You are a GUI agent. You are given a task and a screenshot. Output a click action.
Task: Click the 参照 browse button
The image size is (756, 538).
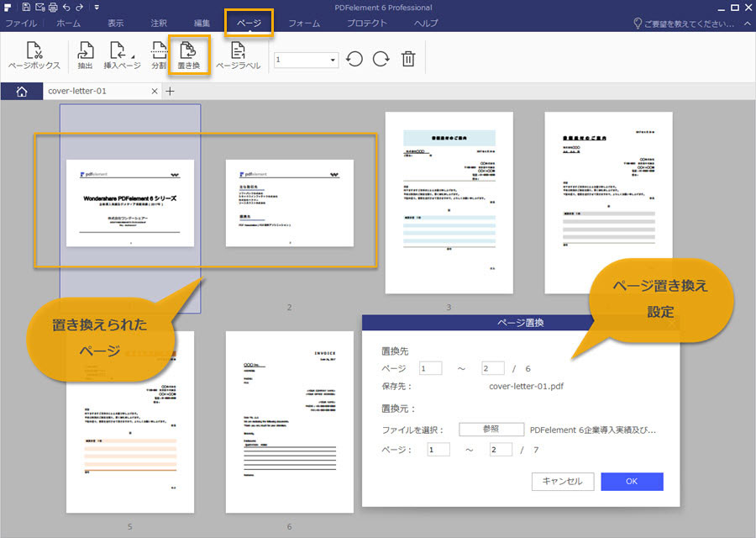click(491, 429)
